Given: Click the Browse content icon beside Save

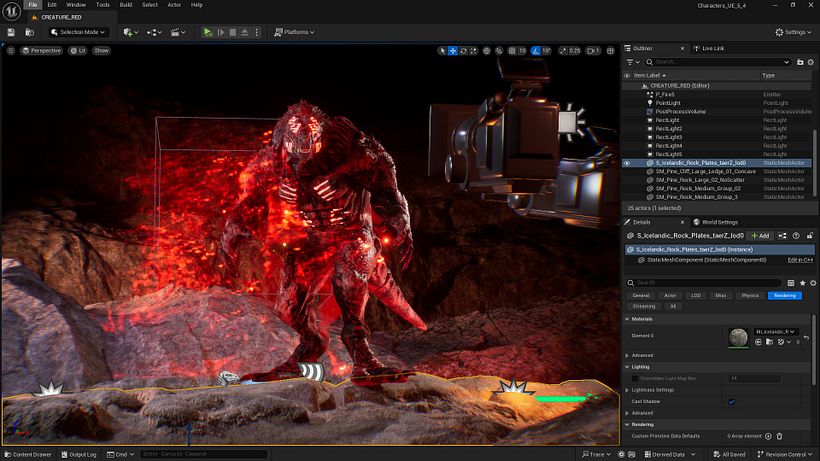Looking at the screenshot, I should tap(30, 32).
